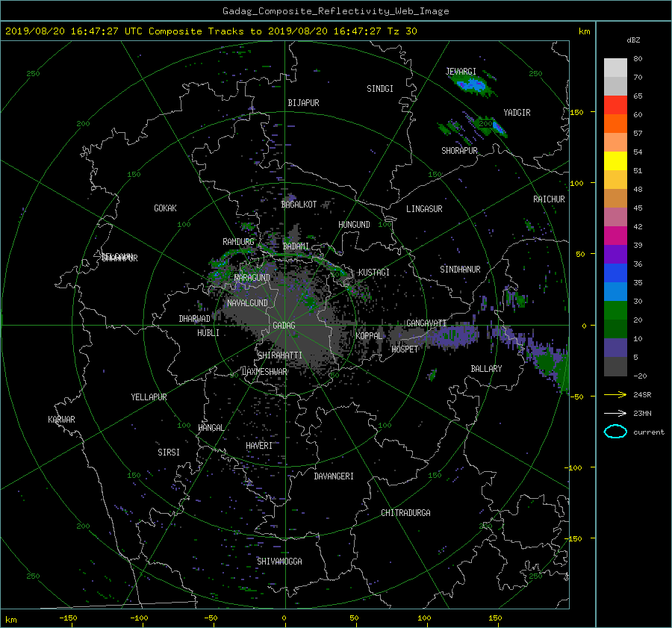
Task: Click the BALLARY city label
Action: pos(486,369)
